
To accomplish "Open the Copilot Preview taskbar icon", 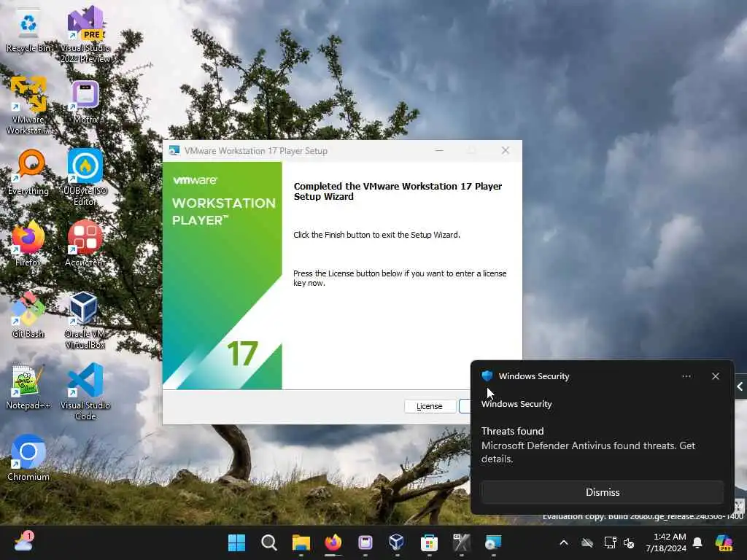I will pos(724,542).
